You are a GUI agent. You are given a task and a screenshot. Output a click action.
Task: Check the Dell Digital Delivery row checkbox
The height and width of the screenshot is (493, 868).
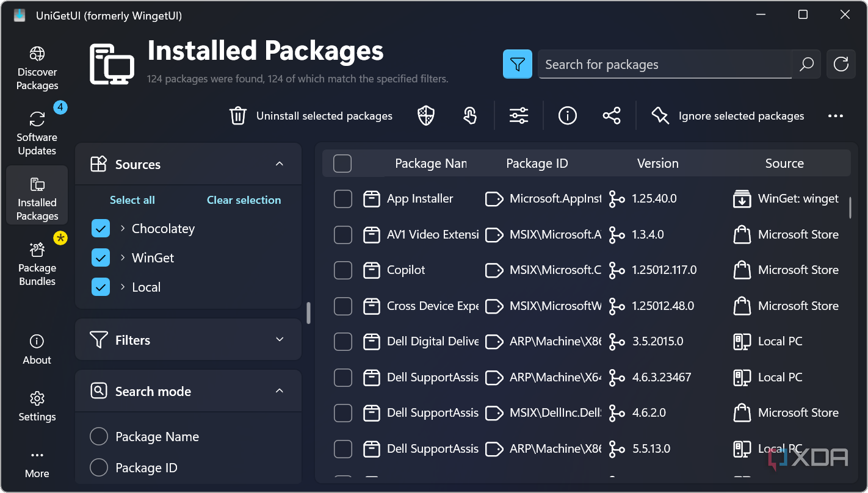tap(343, 342)
